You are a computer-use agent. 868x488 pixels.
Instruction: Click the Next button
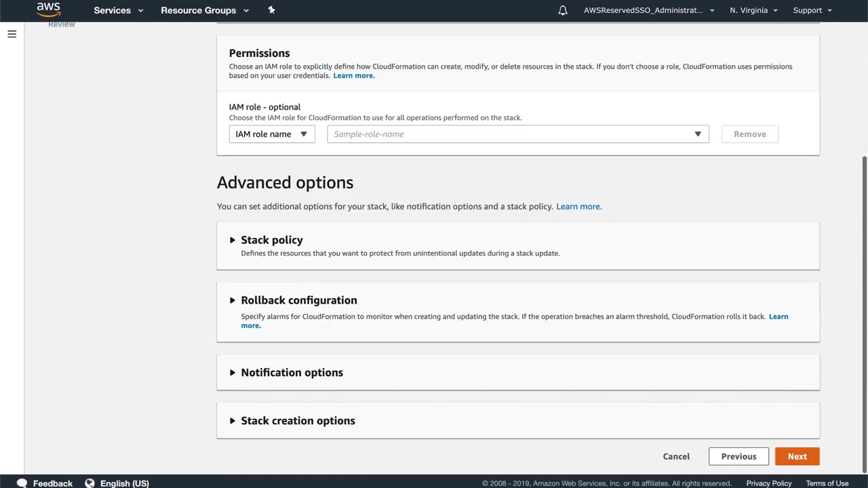797,456
